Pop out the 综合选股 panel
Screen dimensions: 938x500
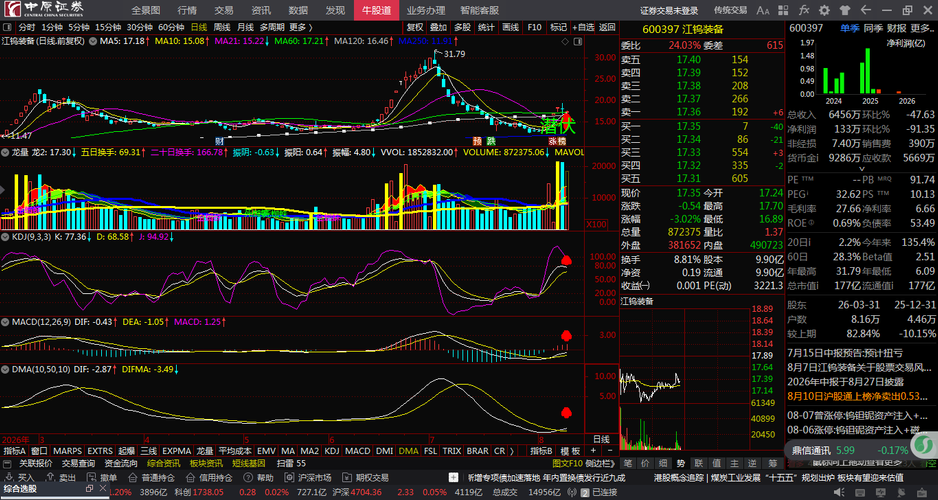pos(89,489)
